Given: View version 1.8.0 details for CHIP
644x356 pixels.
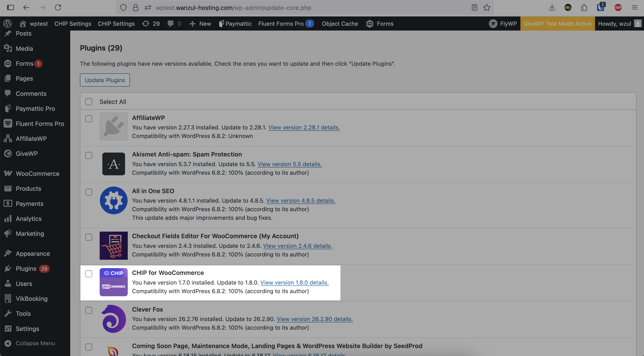Looking at the screenshot, I should point(294,282).
